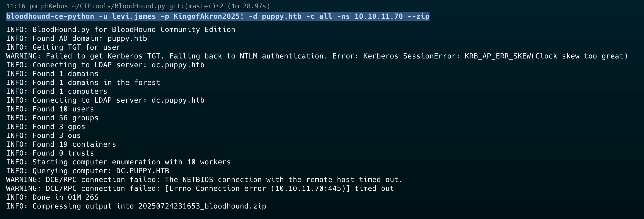The width and height of the screenshot is (644, 219).
Task: Click the Errno Connection error 445 warning
Action: click(200, 188)
